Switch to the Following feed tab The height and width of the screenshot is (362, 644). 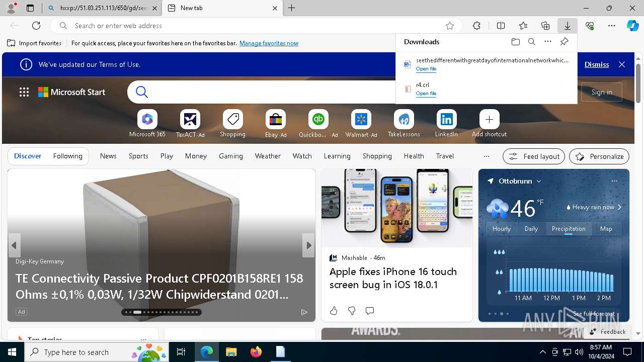(x=67, y=156)
